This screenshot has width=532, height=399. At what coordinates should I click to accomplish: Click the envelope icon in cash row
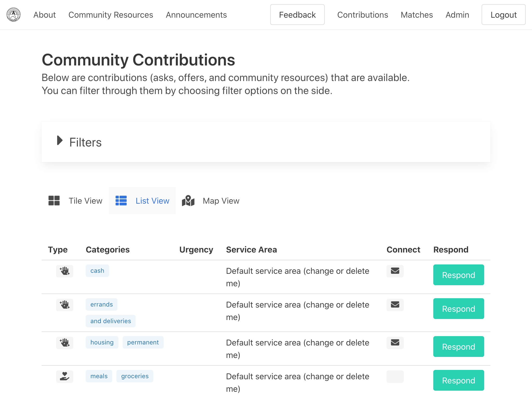coord(395,271)
